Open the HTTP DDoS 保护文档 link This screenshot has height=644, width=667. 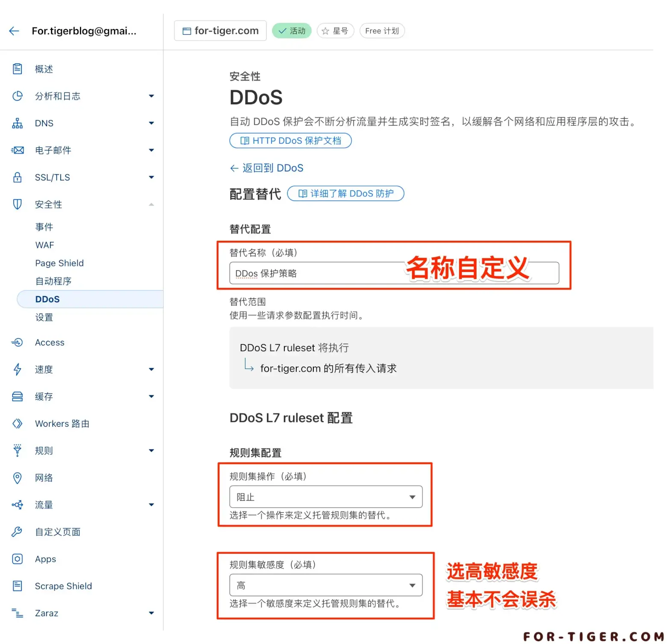[x=291, y=141]
